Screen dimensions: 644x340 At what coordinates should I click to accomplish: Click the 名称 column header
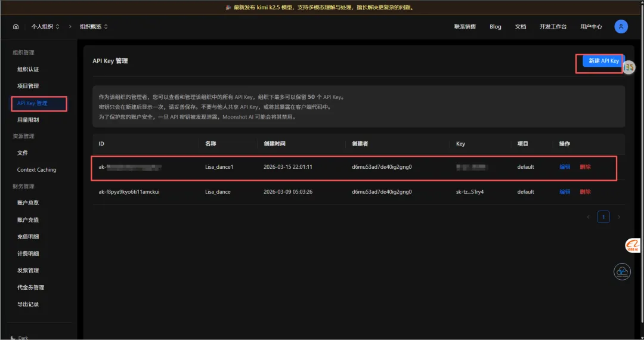(210, 144)
